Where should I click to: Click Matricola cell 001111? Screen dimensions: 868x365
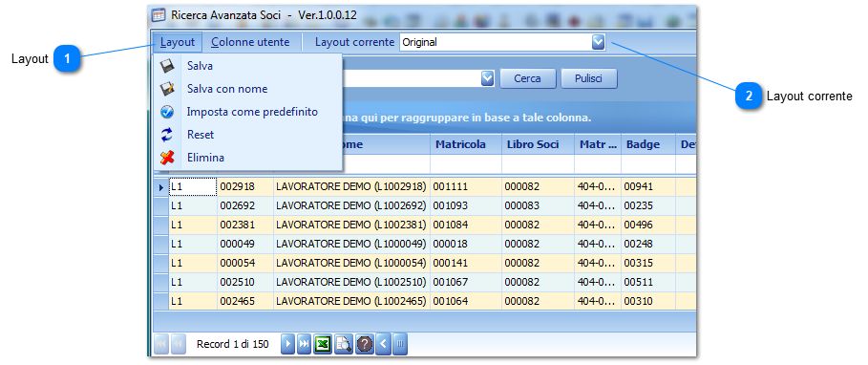466,187
